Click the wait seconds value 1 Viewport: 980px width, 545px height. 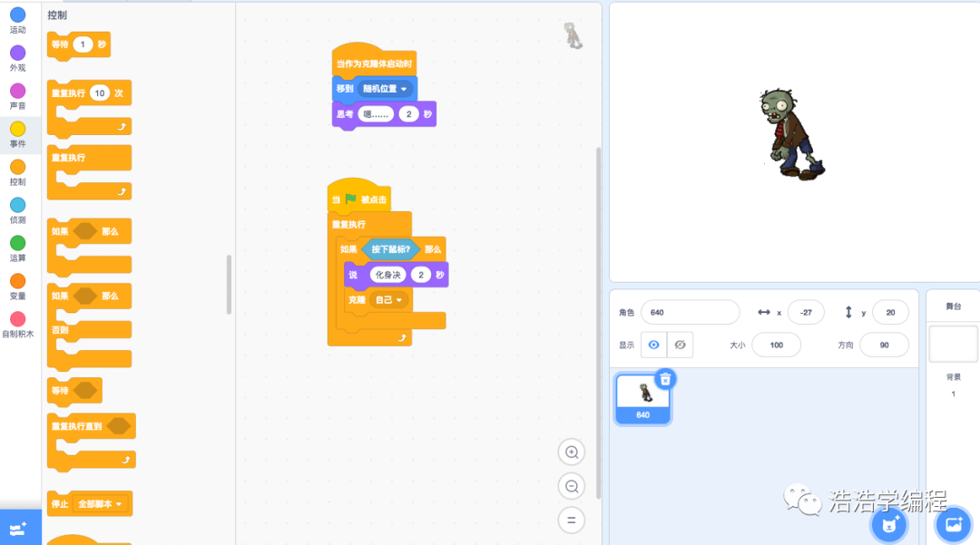tap(83, 44)
